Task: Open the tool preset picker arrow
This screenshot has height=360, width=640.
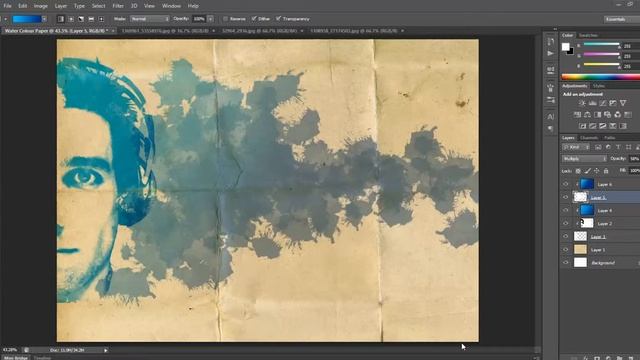Action: (x=5, y=19)
